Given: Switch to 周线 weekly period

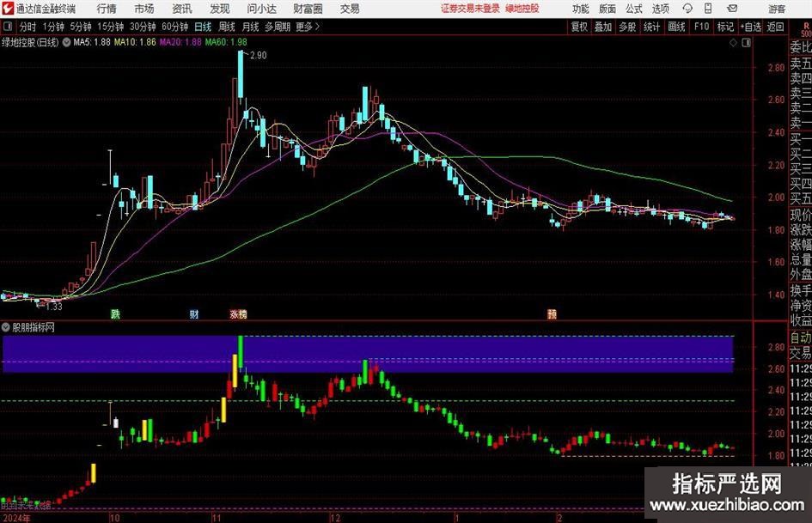Looking at the screenshot, I should pyautogui.click(x=227, y=27).
